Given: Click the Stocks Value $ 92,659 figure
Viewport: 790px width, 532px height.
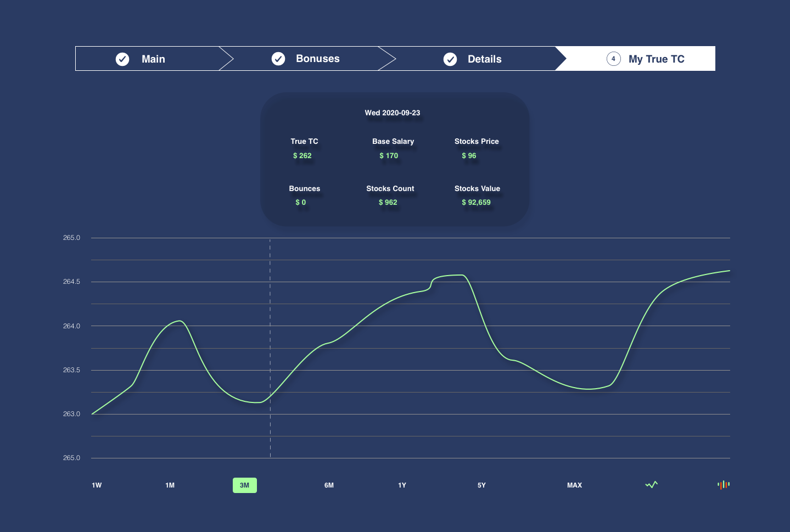Looking at the screenshot, I should [476, 203].
